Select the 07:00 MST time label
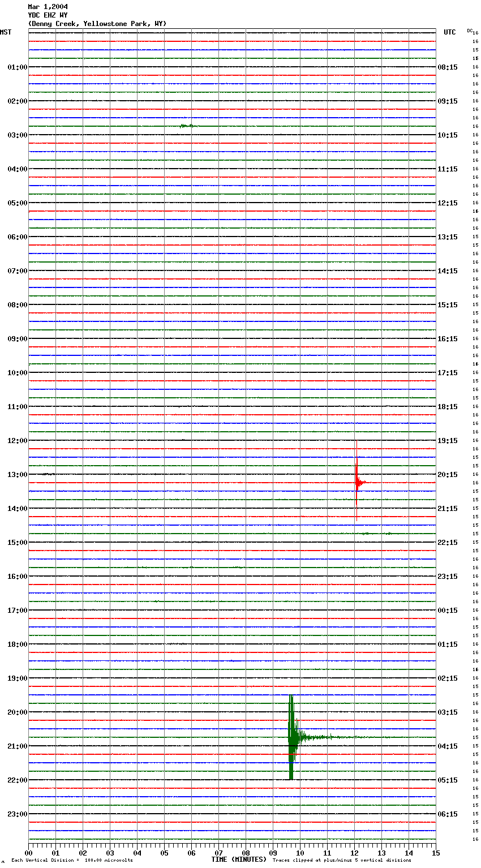Screen dimensions: 481x868 [18, 271]
